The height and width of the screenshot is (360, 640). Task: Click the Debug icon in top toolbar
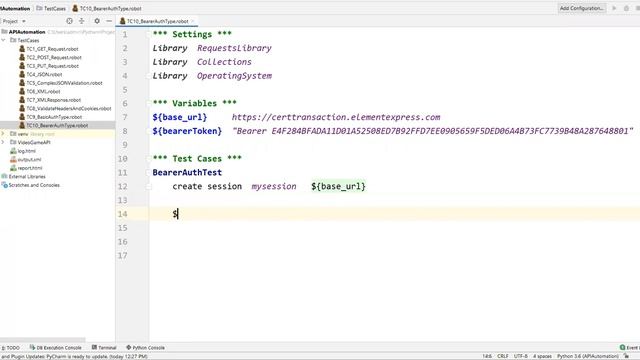[x=626, y=8]
